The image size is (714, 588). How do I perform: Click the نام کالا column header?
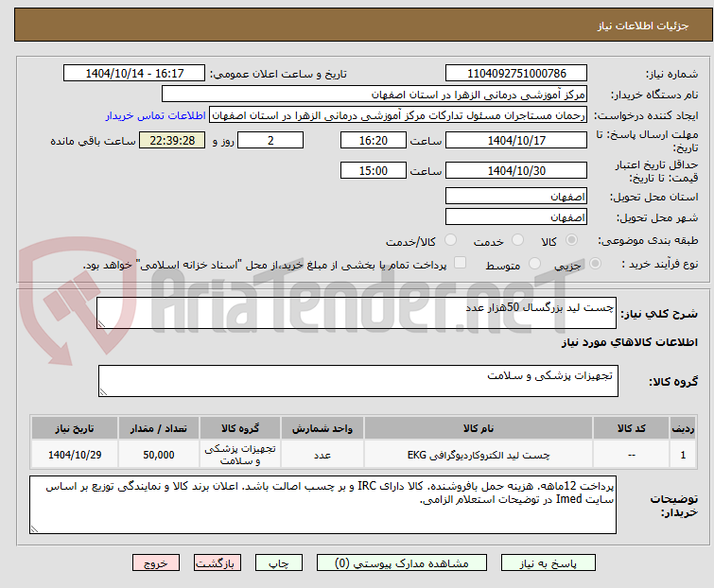479,428
